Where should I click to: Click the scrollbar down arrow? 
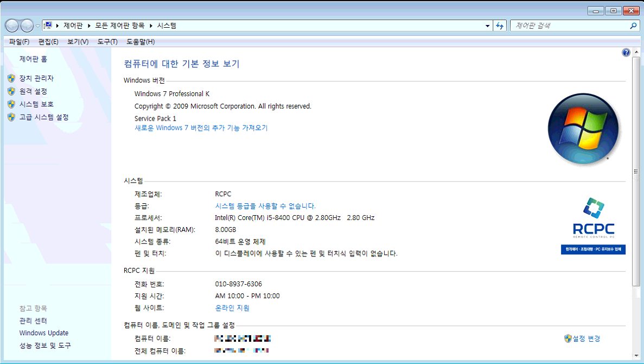pyautogui.click(x=636, y=355)
